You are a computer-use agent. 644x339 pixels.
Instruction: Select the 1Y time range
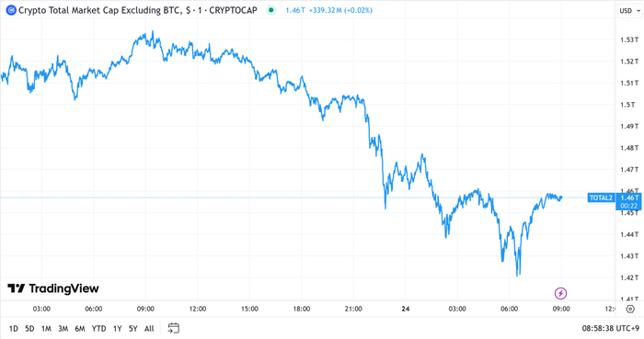pos(118,328)
